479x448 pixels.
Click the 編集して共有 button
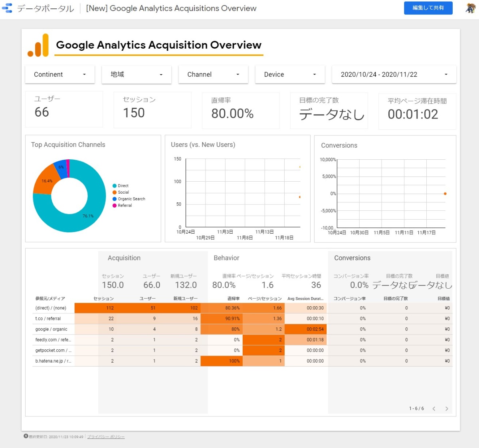coord(428,8)
